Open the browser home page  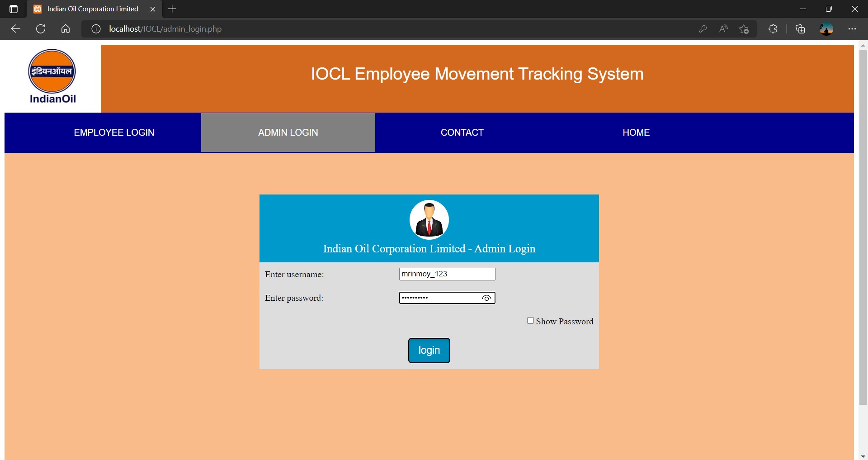point(65,28)
